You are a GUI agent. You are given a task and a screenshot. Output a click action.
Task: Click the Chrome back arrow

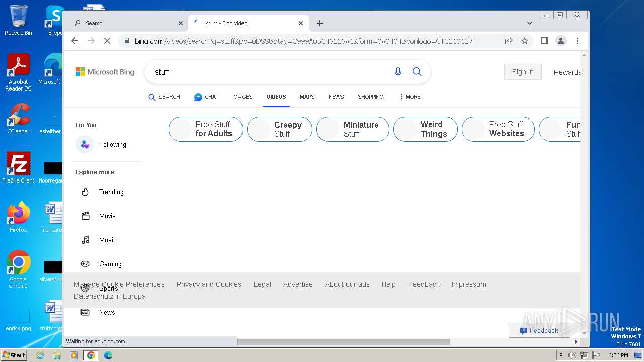(x=75, y=41)
